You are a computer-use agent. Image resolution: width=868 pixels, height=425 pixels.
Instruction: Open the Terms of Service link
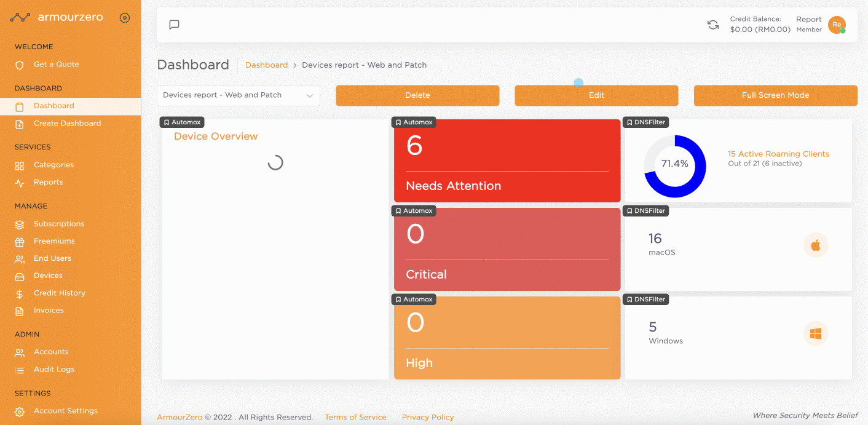click(356, 418)
